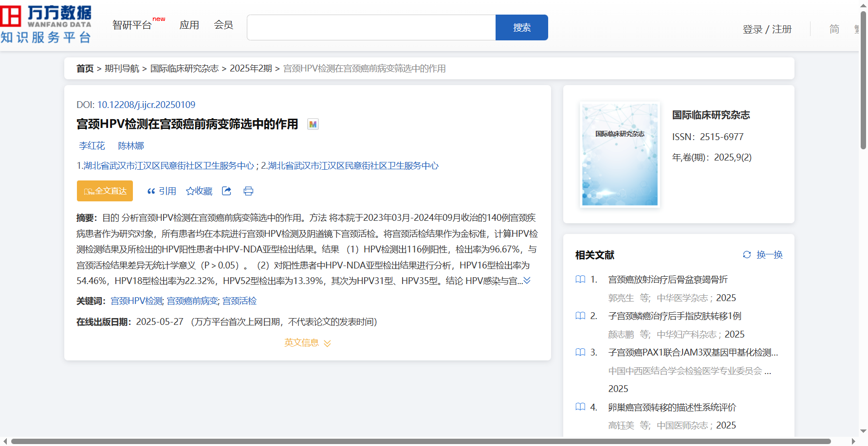Click the 全文直达 button
Image resolution: width=868 pixels, height=446 pixels.
(x=105, y=191)
